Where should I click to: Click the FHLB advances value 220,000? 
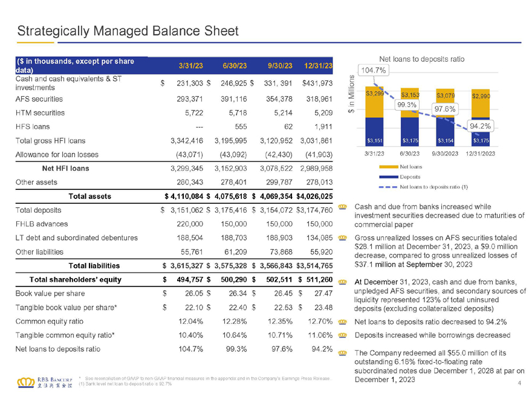190,224
